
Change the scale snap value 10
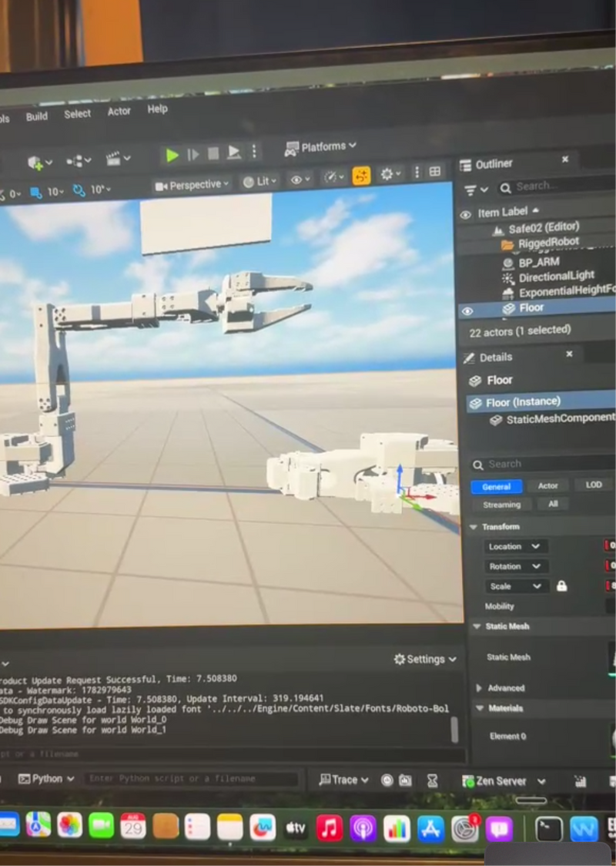click(x=55, y=192)
